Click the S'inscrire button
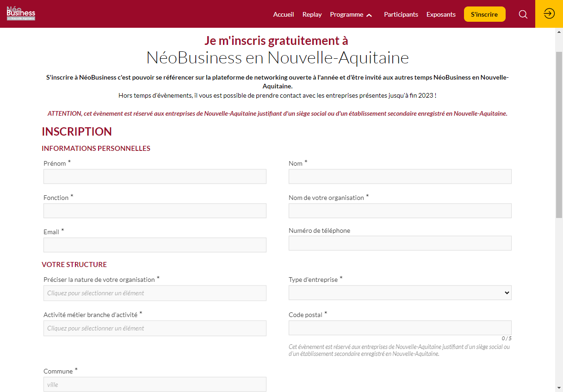This screenshot has height=392, width=563. pyautogui.click(x=484, y=14)
